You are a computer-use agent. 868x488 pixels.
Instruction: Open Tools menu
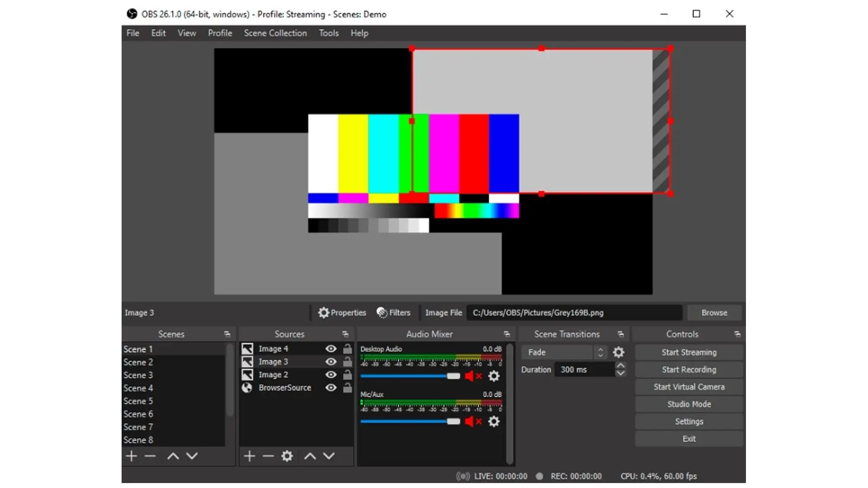329,33
